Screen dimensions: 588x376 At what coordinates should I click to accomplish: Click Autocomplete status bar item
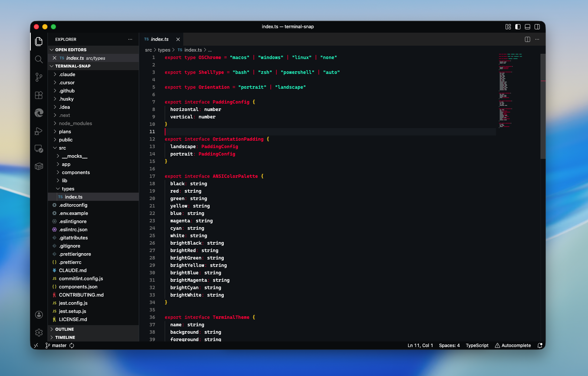tap(513, 346)
